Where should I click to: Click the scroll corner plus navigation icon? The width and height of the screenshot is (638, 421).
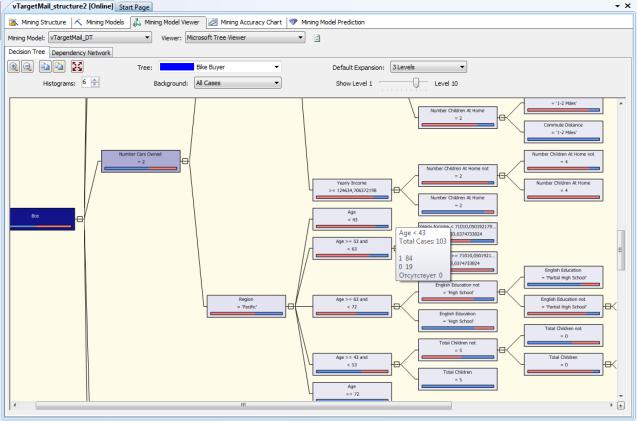tap(621, 405)
